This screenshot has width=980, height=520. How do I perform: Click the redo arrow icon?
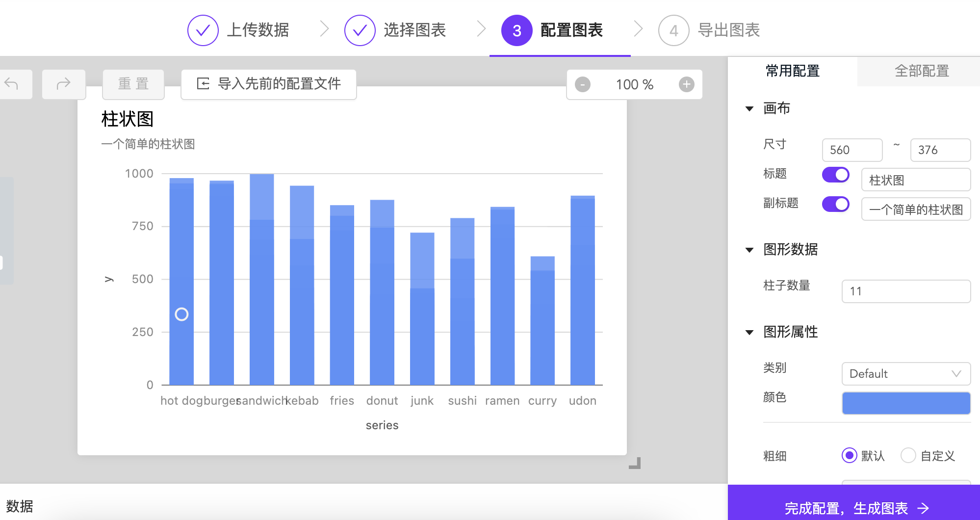click(x=64, y=84)
